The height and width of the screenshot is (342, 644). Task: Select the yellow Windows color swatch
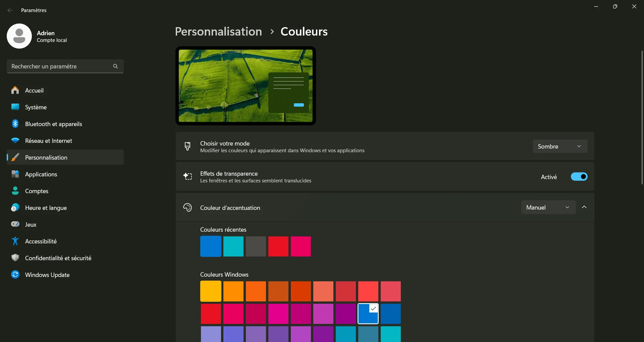pyautogui.click(x=211, y=291)
